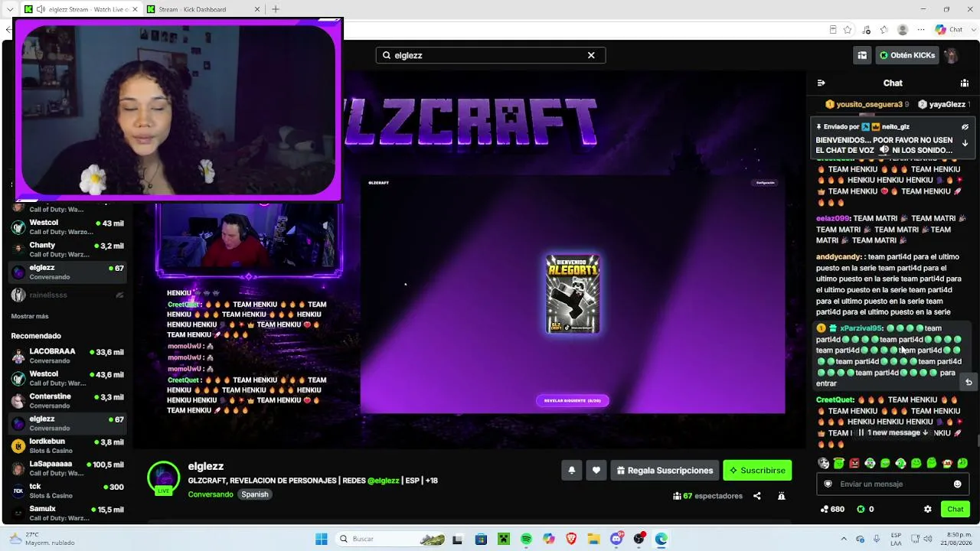Viewport: 980px width, 551px height.
Task: Toggle notifications bell for elglezz
Action: click(571, 471)
